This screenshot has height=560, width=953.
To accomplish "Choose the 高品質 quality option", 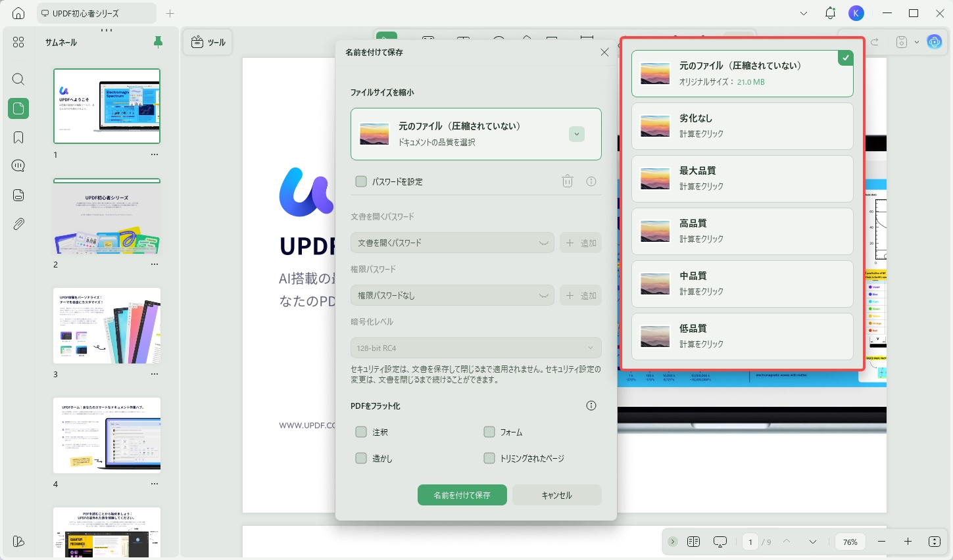I will click(743, 231).
